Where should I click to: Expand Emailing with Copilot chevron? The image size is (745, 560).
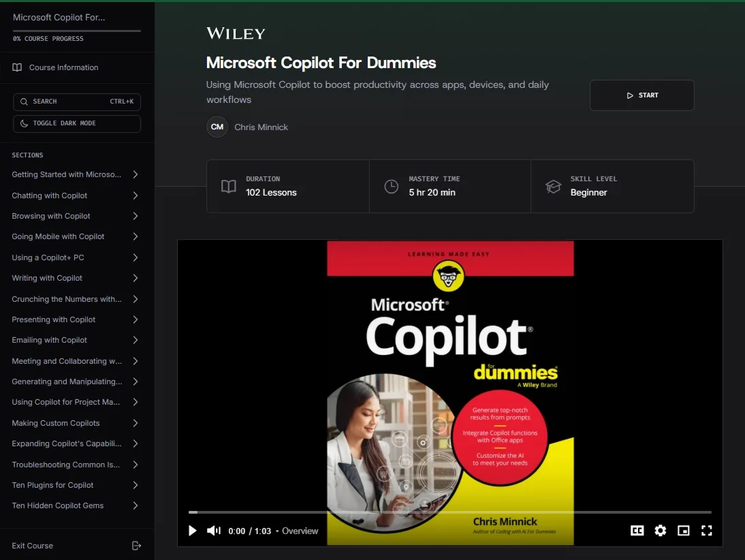point(136,340)
